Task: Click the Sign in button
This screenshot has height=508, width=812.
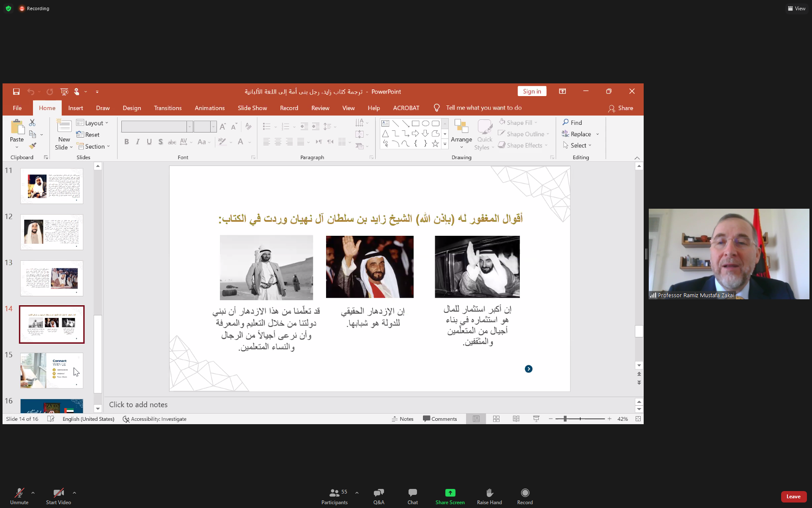Action: [532, 91]
